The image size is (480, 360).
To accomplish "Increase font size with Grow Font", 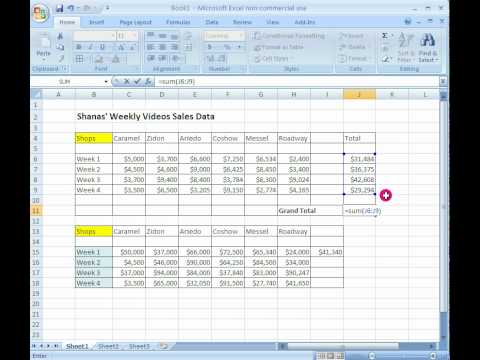I will (x=122, y=47).
